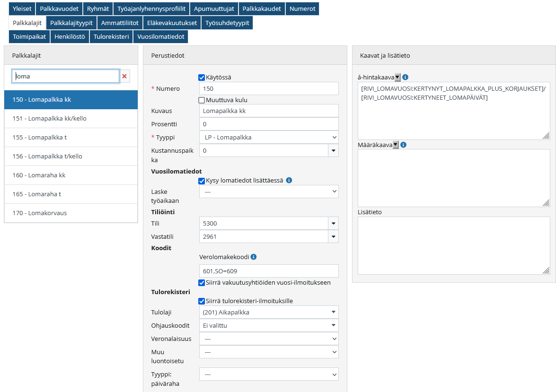Switch to the Palkkakaudet tab
556x392 pixels.
click(262, 9)
